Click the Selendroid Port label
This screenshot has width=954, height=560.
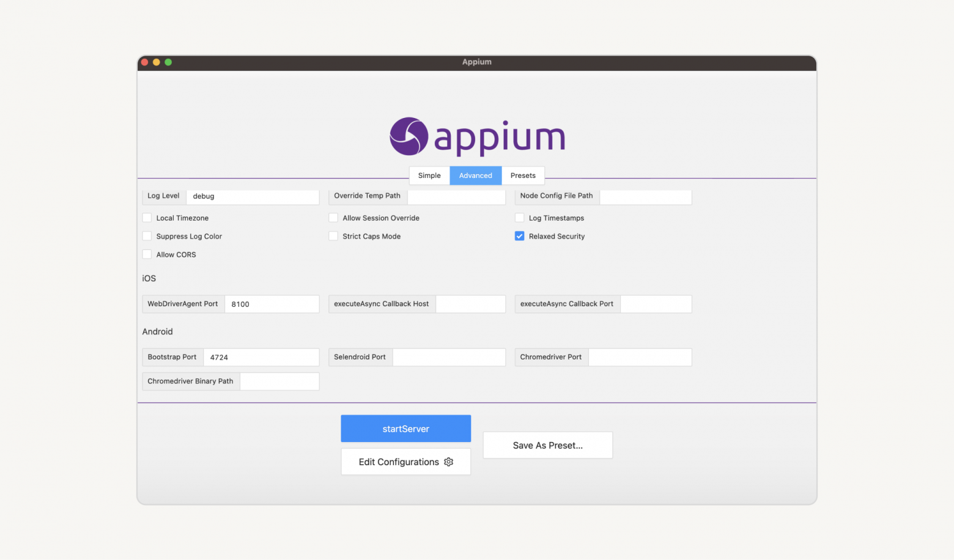pyautogui.click(x=360, y=357)
